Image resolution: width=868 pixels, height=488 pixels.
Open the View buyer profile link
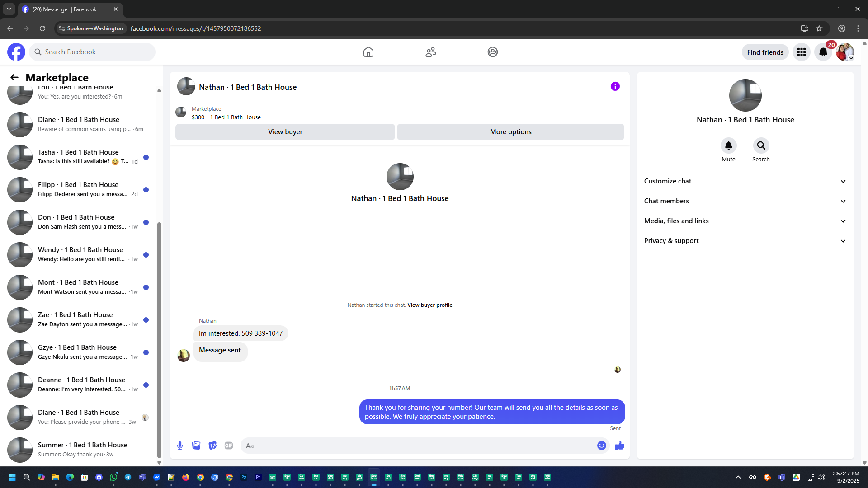(x=429, y=305)
